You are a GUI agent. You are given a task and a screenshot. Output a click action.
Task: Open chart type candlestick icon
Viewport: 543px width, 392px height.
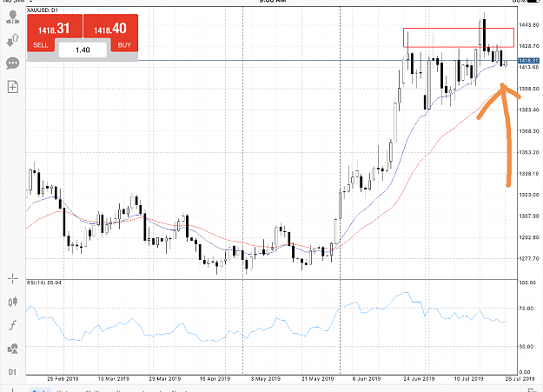[x=12, y=302]
